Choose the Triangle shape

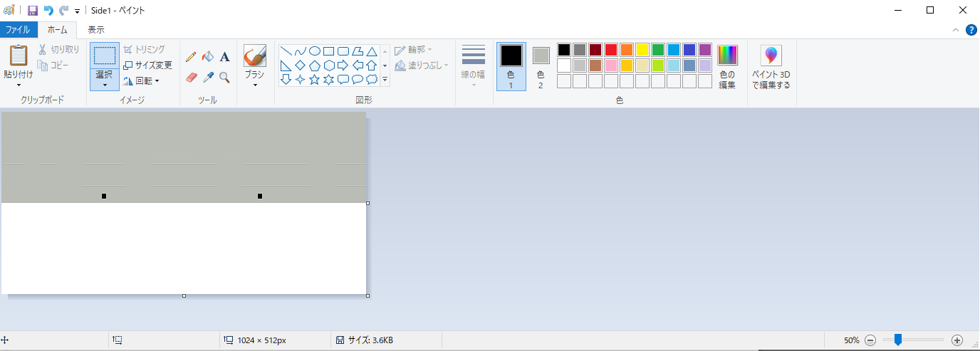point(371,51)
